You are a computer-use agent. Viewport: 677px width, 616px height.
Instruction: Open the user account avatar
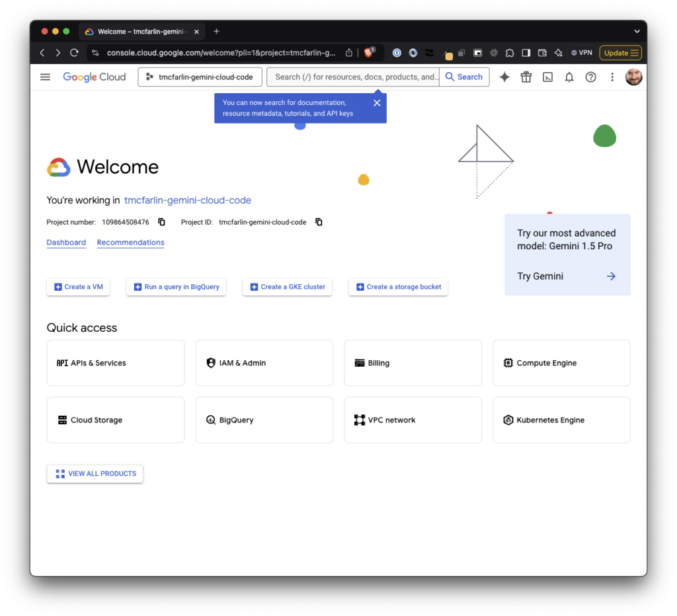(633, 77)
